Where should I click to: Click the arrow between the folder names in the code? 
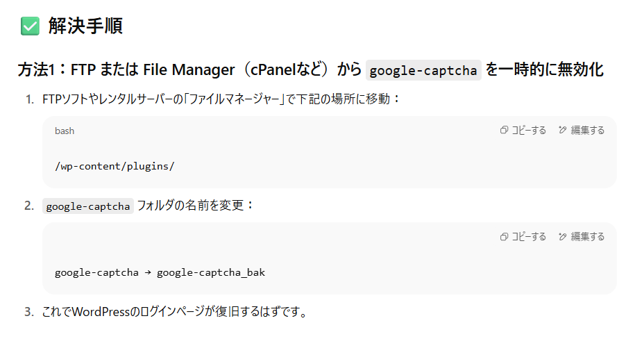tap(148, 272)
